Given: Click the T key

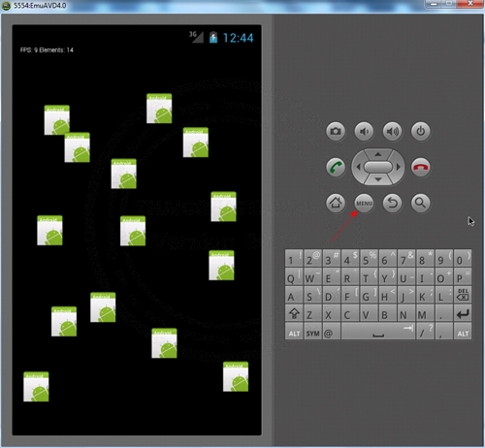Looking at the screenshot, I should (x=369, y=276).
